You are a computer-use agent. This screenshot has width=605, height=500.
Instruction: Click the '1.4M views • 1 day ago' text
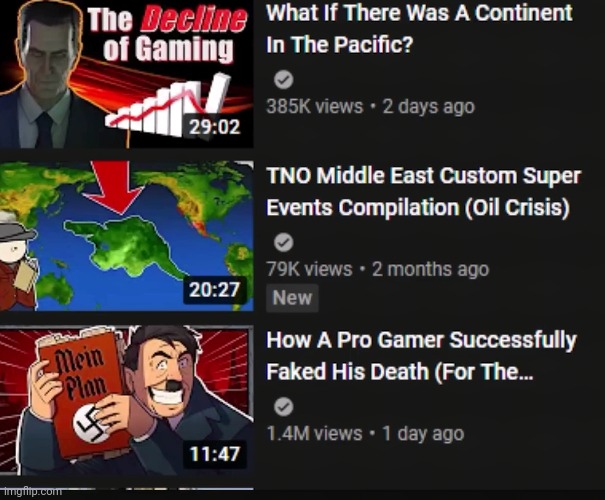[365, 433]
